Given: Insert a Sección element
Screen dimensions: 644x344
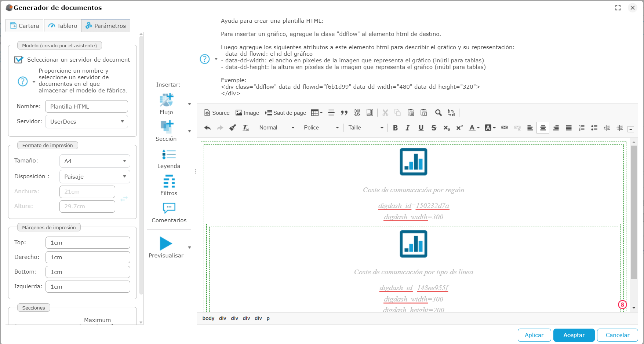Looking at the screenshot, I should click(x=166, y=131).
